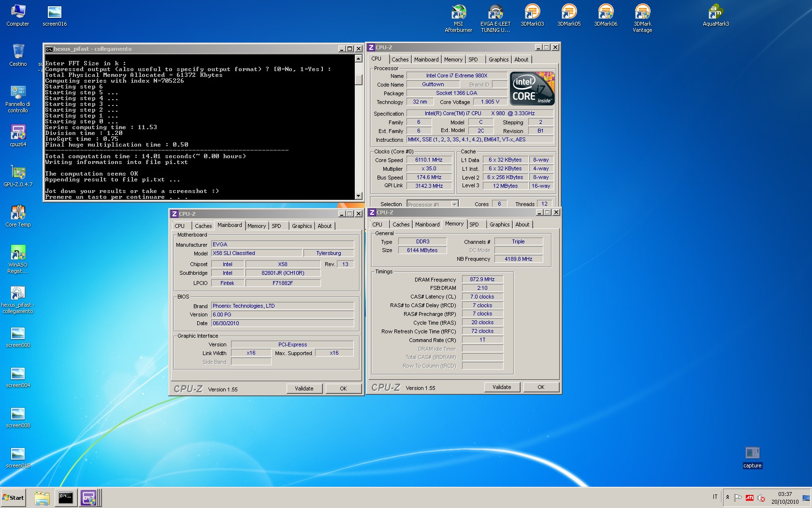Click OK in Memory CPU-Z window

coord(541,387)
